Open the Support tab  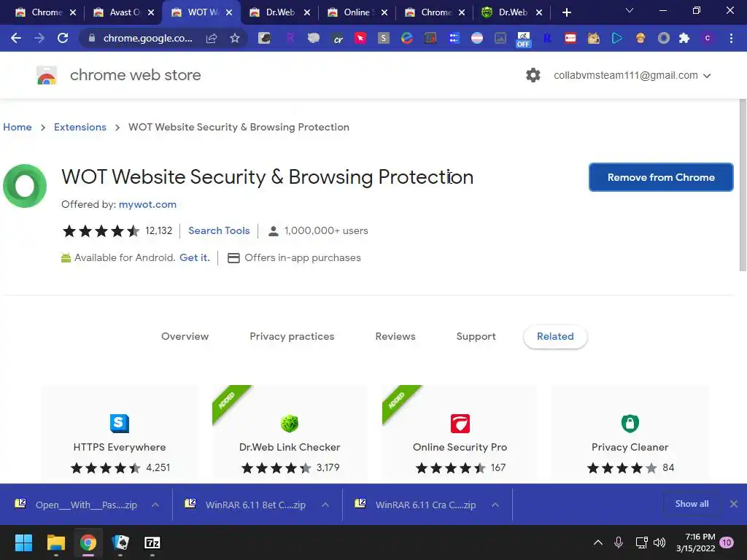coord(476,336)
